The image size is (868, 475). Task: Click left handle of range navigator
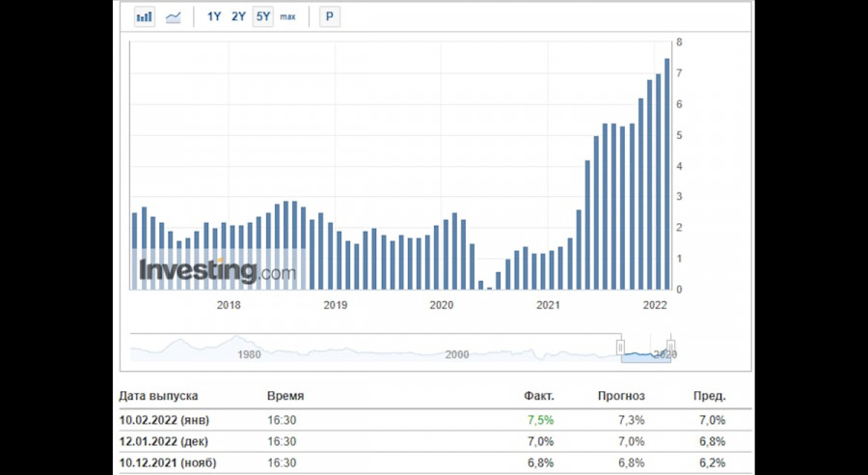(x=620, y=348)
